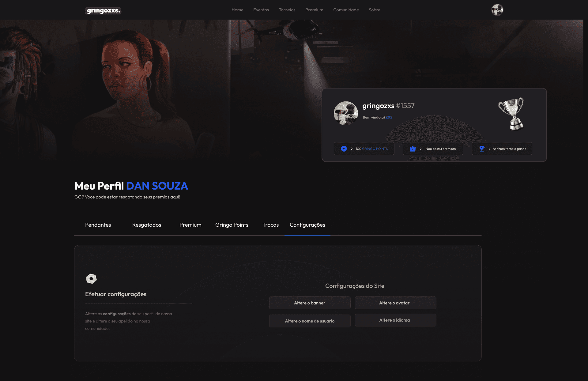This screenshot has height=381, width=588.
Task: Expand the arrow beside Nao possui premium
Action: click(420, 149)
